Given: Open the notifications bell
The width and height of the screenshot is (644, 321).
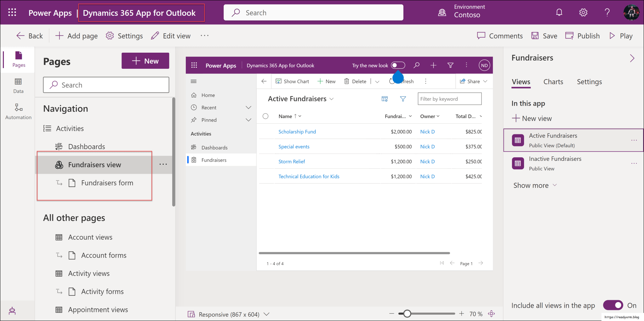Looking at the screenshot, I should 559,12.
